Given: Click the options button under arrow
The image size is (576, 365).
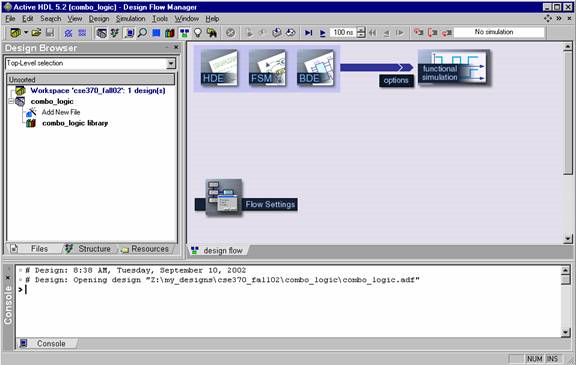Looking at the screenshot, I should pos(396,80).
